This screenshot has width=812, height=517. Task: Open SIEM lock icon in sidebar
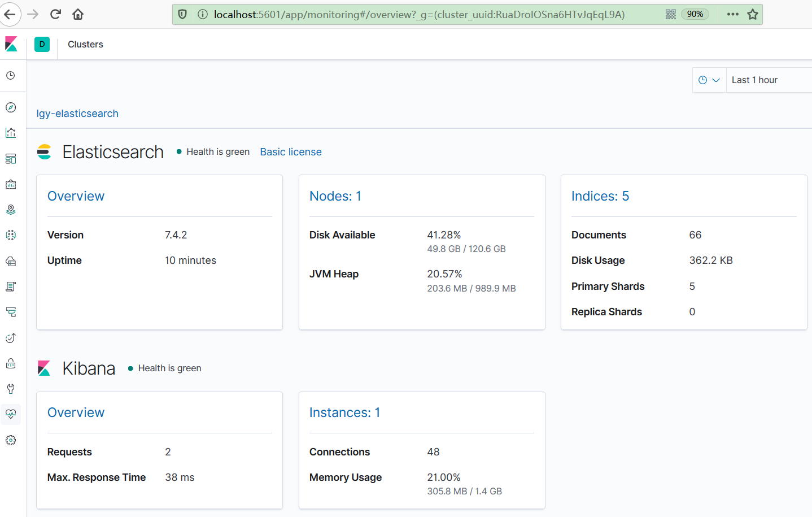coord(11,363)
